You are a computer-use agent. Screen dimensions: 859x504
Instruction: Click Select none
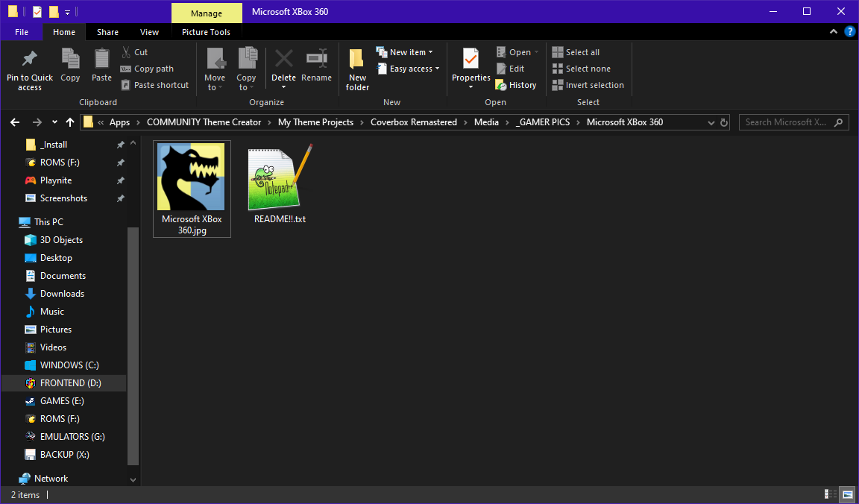point(582,69)
